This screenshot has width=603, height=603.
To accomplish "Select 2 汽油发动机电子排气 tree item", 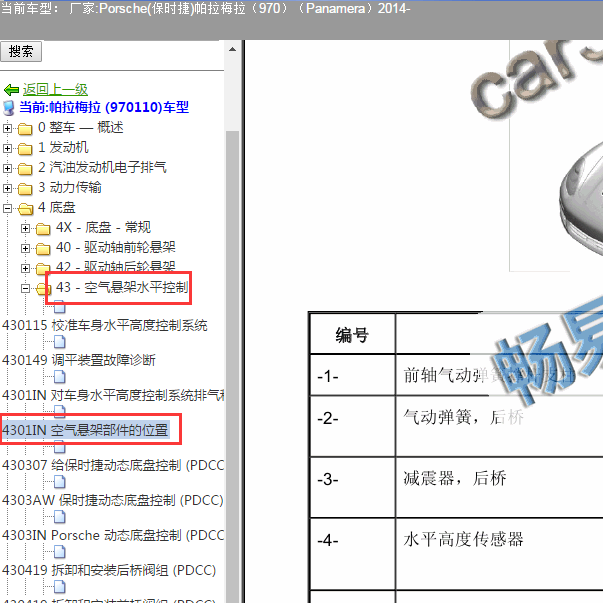I will pyautogui.click(x=102, y=167).
